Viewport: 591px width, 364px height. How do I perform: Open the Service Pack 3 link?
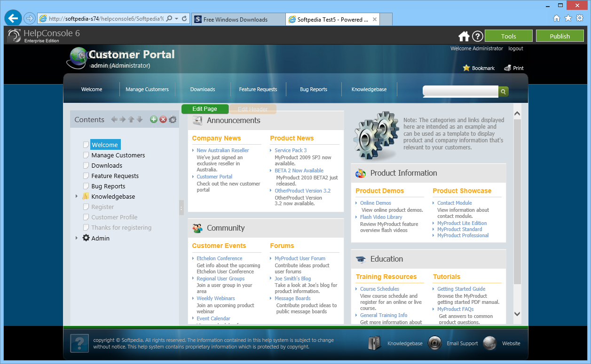[291, 150]
